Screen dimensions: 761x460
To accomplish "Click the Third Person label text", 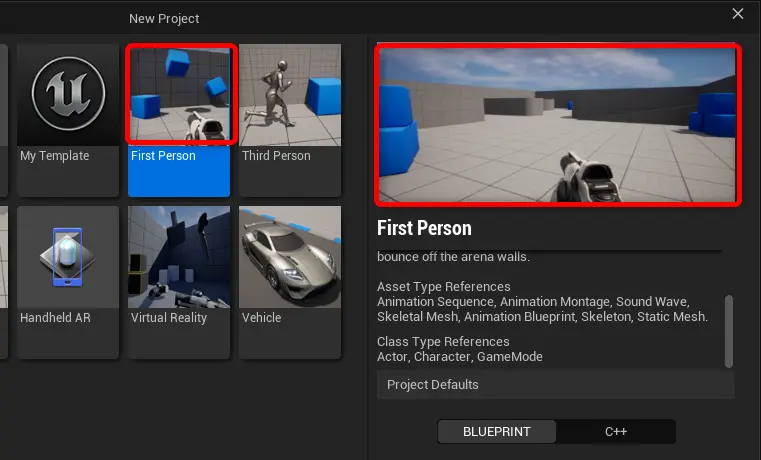I will coord(276,156).
